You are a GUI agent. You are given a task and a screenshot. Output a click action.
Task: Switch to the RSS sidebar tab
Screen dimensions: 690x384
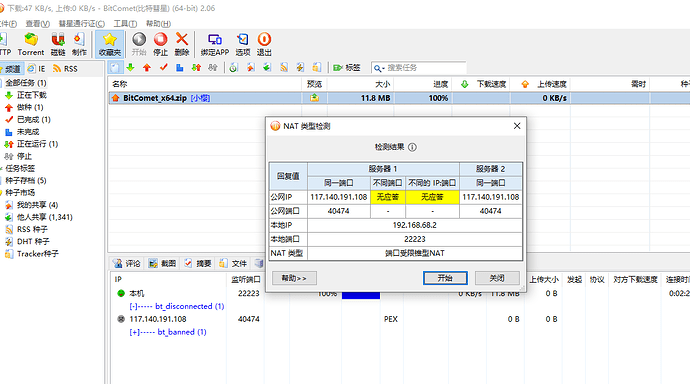(x=65, y=69)
